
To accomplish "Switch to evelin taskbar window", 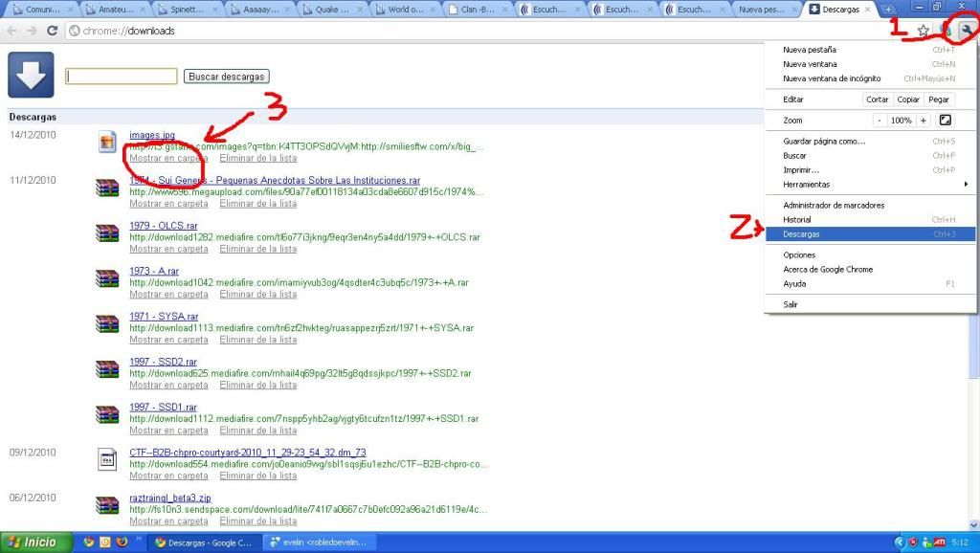I will coord(320,542).
